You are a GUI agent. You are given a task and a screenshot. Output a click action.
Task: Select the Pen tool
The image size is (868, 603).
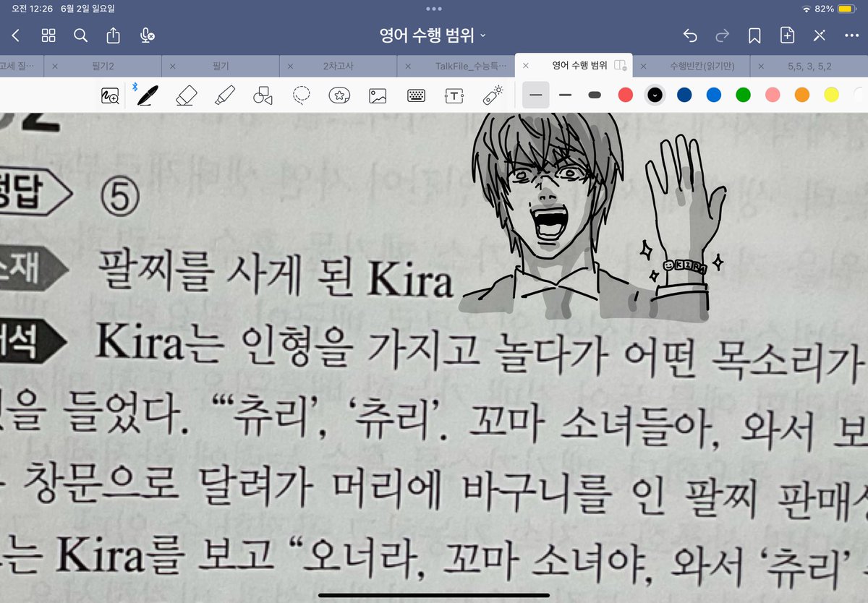pos(148,95)
